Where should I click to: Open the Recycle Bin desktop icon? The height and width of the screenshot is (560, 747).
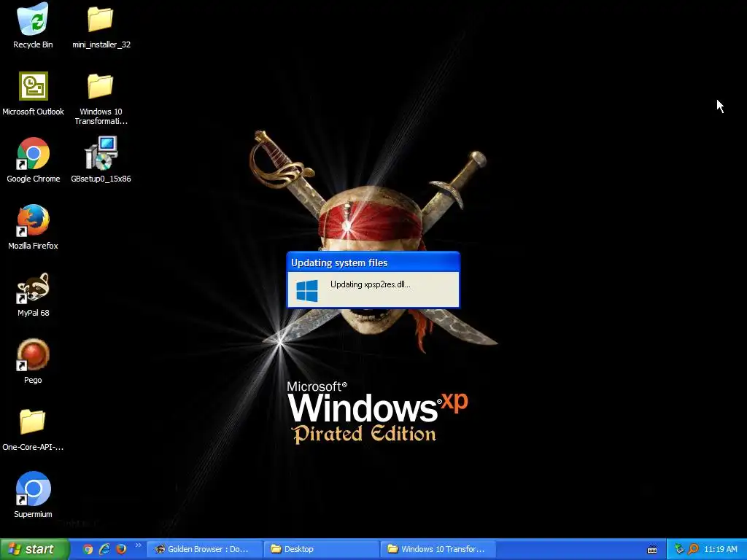pyautogui.click(x=33, y=25)
